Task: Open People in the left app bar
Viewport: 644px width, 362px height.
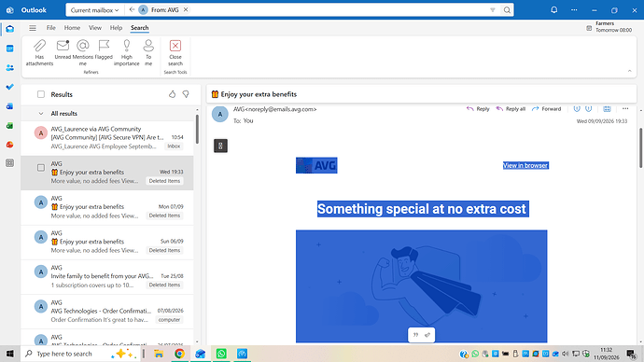Action: [x=10, y=68]
